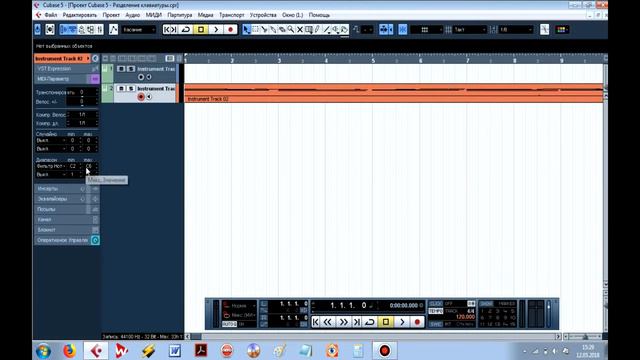640x360 pixels.
Task: Select the Range Selection tool
Action: click(256, 29)
